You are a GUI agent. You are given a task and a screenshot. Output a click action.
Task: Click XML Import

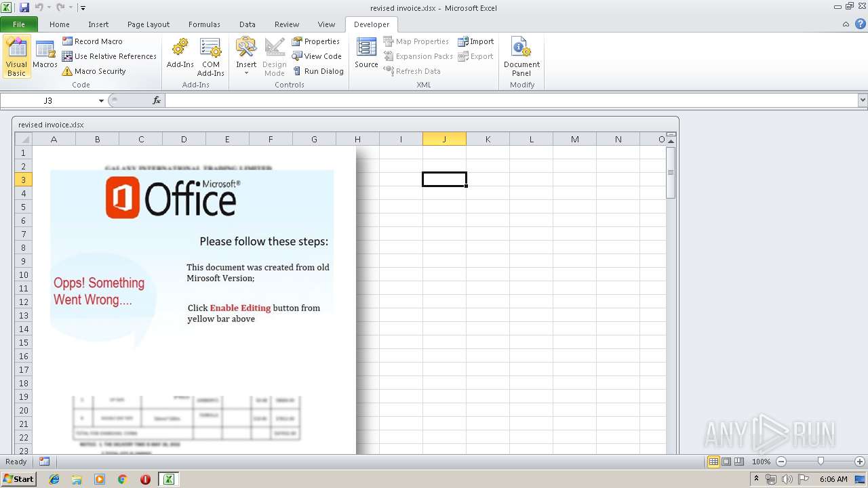coord(476,41)
